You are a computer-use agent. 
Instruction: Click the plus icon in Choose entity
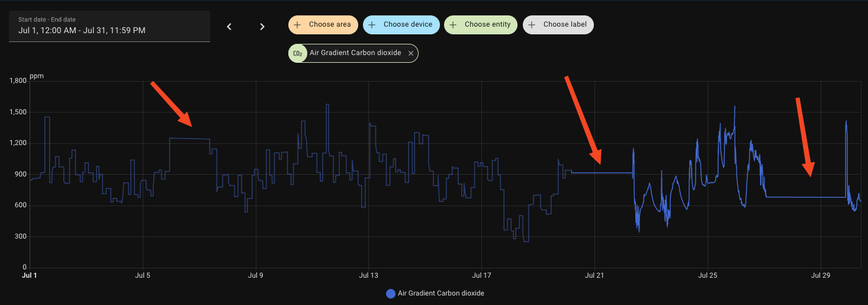[x=454, y=25]
